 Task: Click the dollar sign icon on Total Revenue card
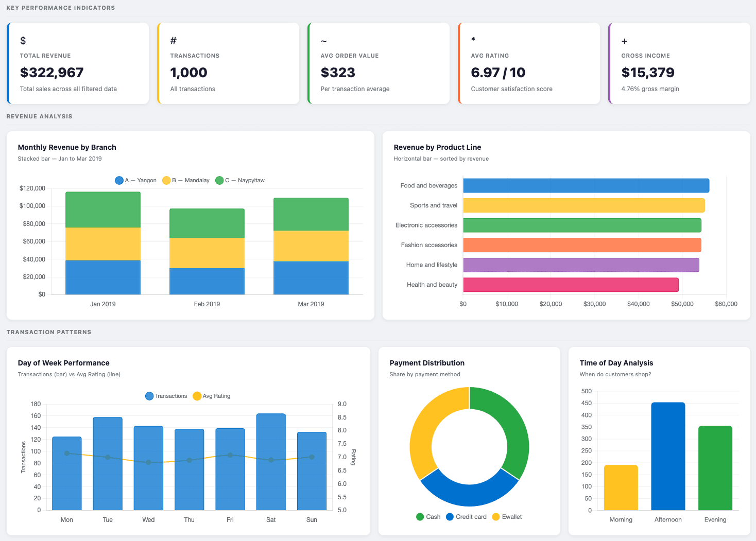pyautogui.click(x=22, y=40)
